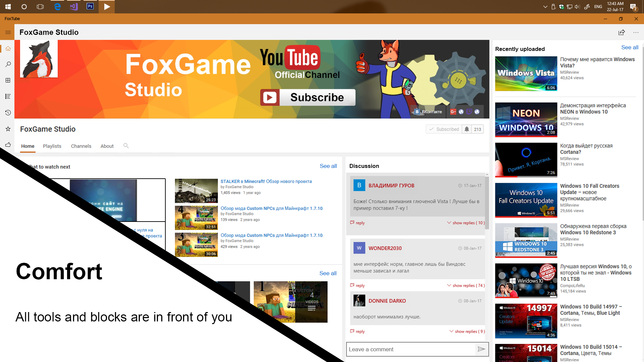Toggle the notification bell for the channel
Image resolution: width=644 pixels, height=362 pixels.
pyautogui.click(x=467, y=129)
